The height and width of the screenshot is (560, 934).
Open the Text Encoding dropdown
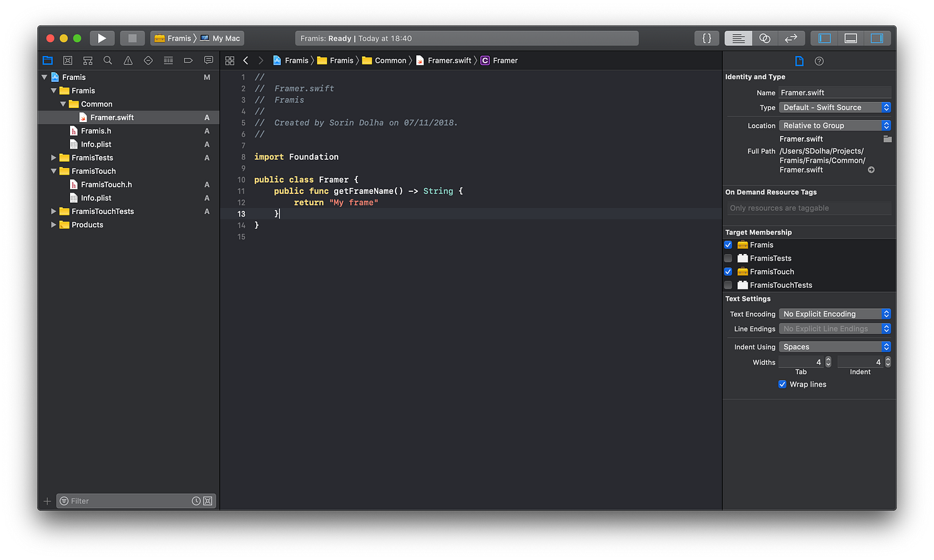click(835, 313)
